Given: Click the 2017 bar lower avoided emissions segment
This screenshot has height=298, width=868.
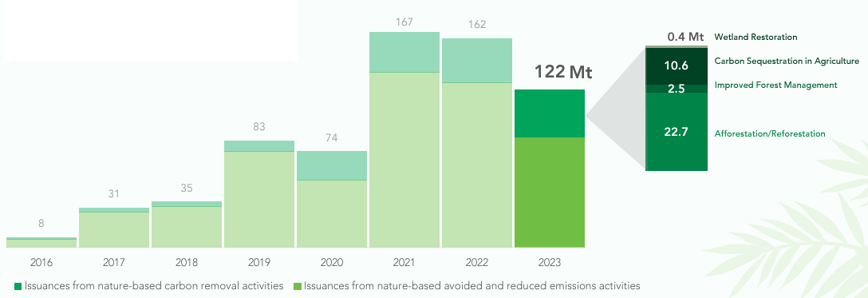Looking at the screenshot, I should tap(114, 230).
